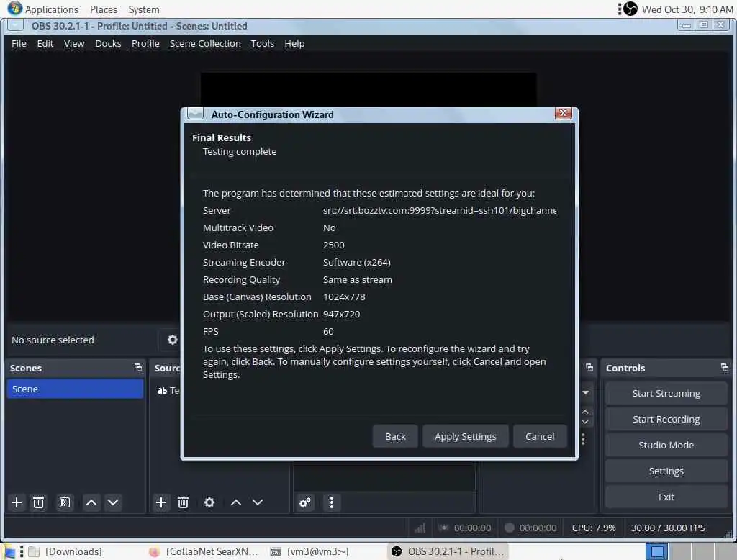Open the View menu
Image resolution: width=737 pixels, height=560 pixels.
[x=74, y=44]
